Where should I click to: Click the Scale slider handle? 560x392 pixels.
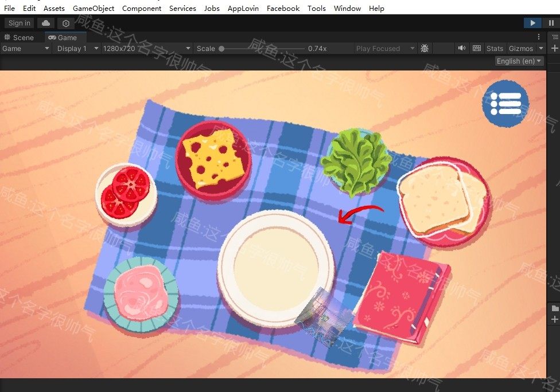(x=221, y=49)
